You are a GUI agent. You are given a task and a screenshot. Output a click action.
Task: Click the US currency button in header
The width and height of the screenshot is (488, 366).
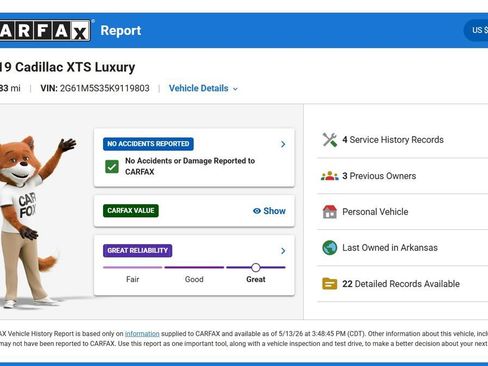pyautogui.click(x=476, y=30)
